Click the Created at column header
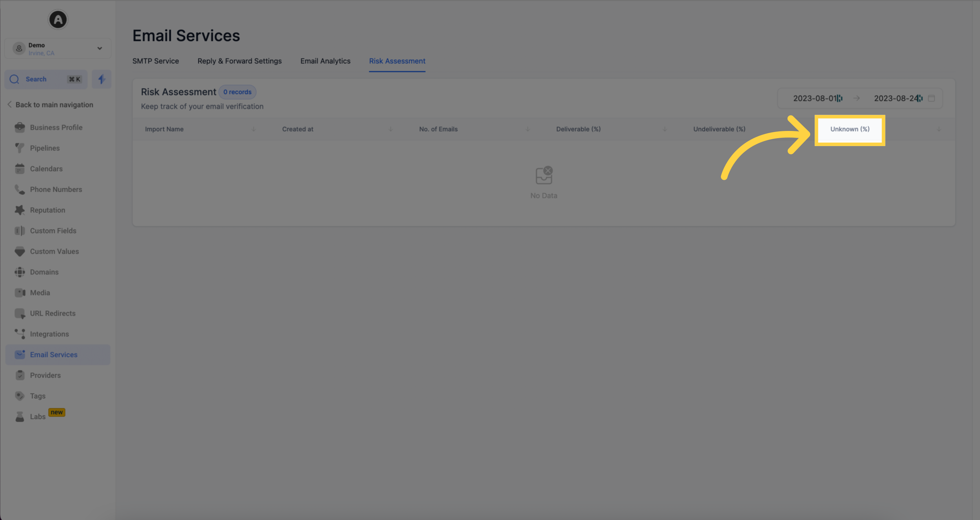The height and width of the screenshot is (520, 980). click(x=298, y=129)
